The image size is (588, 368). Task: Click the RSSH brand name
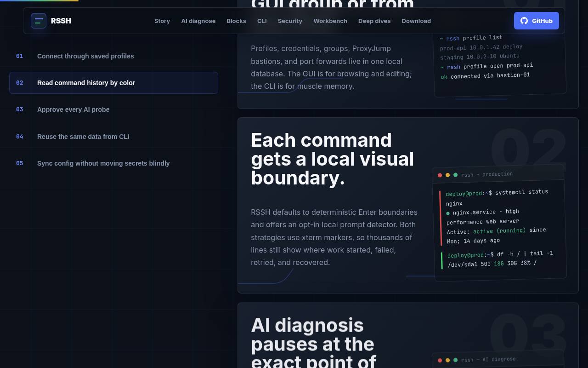[x=61, y=21]
